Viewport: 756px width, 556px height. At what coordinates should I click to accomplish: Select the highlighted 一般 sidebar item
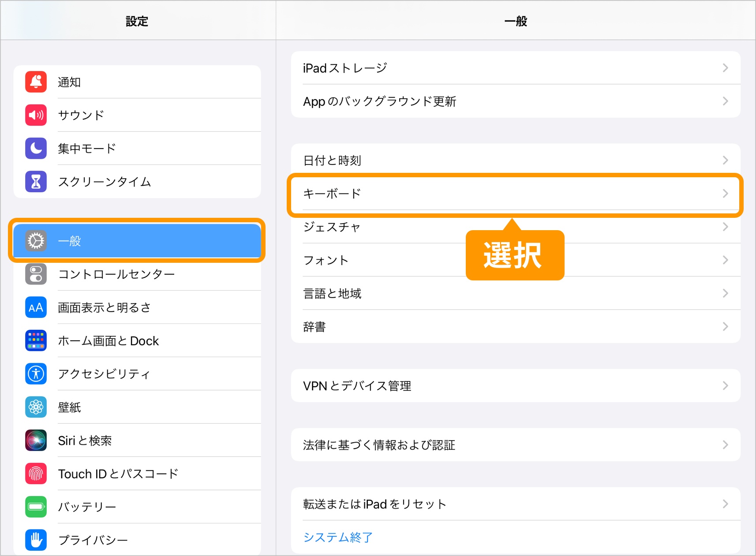pyautogui.click(x=137, y=241)
